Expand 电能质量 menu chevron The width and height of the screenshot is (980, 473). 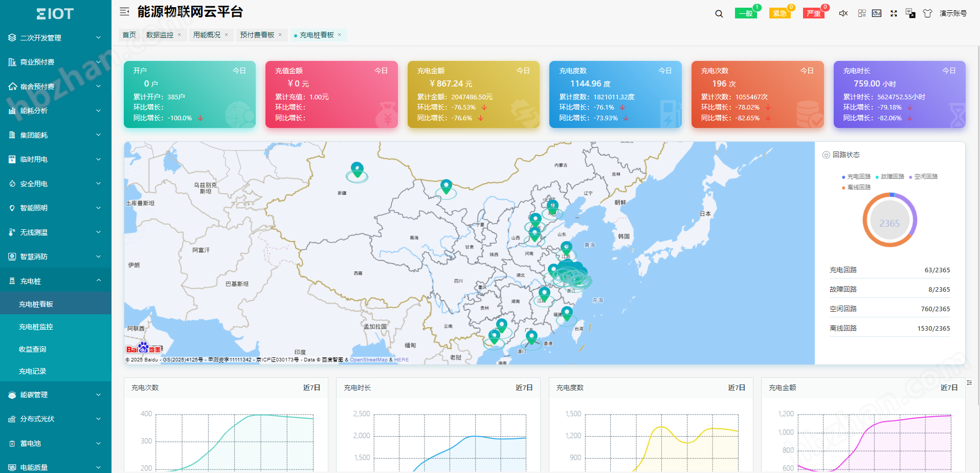point(99,467)
